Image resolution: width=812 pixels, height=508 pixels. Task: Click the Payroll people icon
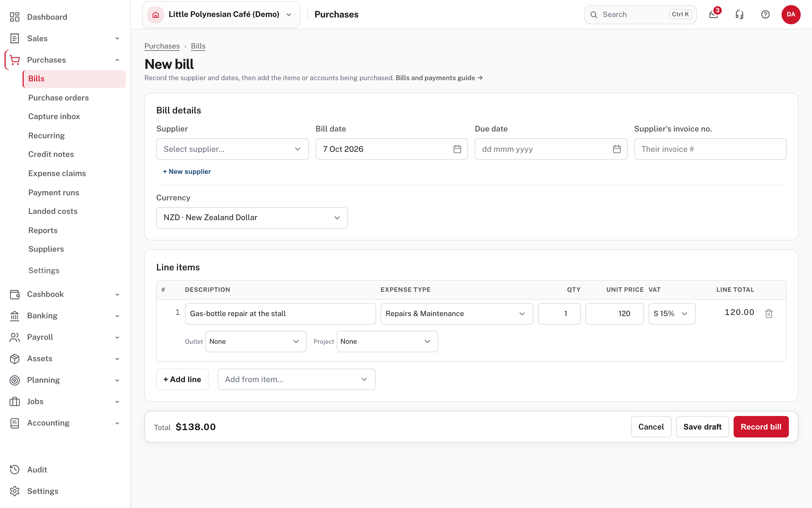[15, 337]
